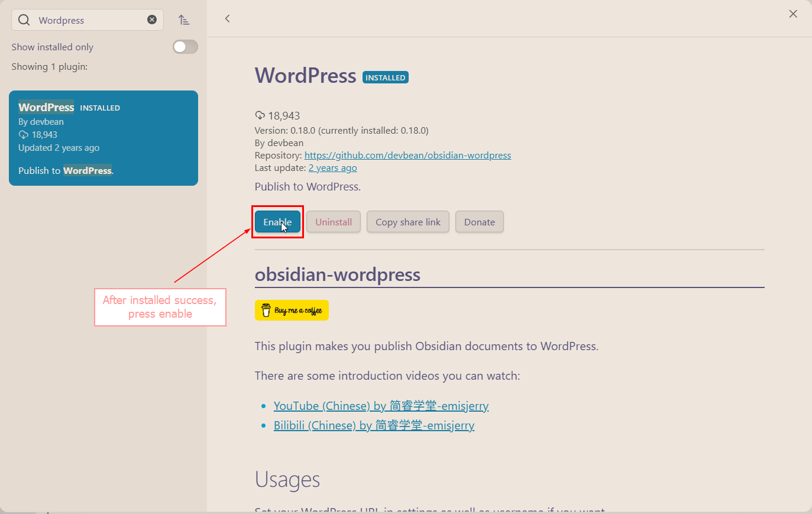The image size is (812, 514).
Task: Clear the Wordpress search query
Action: pos(152,20)
